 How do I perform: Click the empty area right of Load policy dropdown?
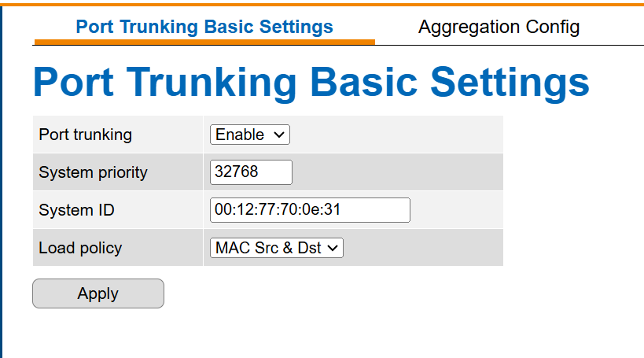423,248
